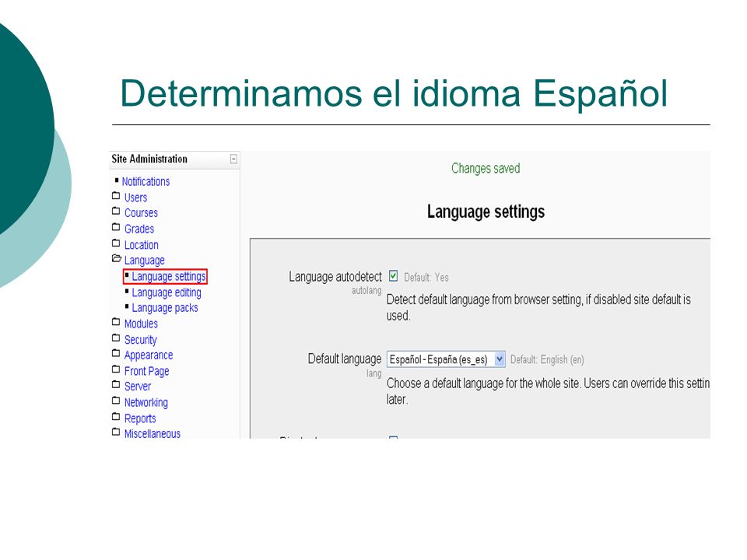Expand the Appearance section
This screenshot has width=747, height=560.
click(149, 355)
